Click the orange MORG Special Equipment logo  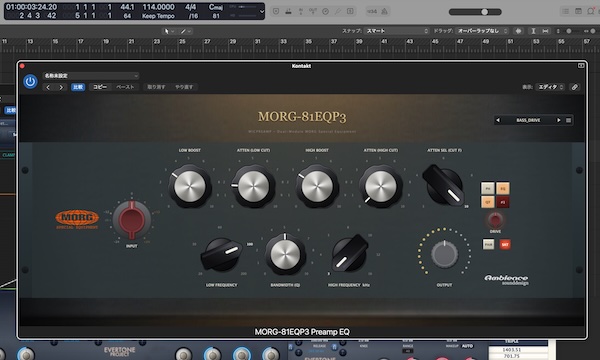pos(77,220)
